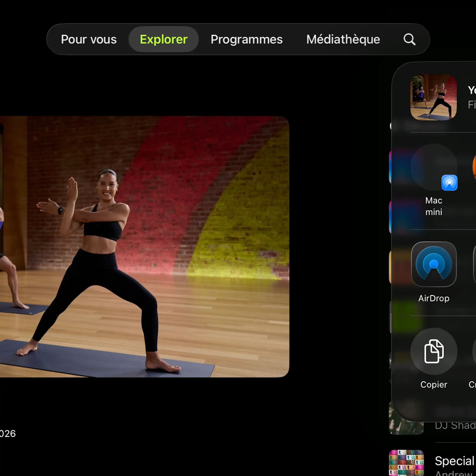Click the Copier label text
This screenshot has height=476, width=476.
tap(434, 385)
